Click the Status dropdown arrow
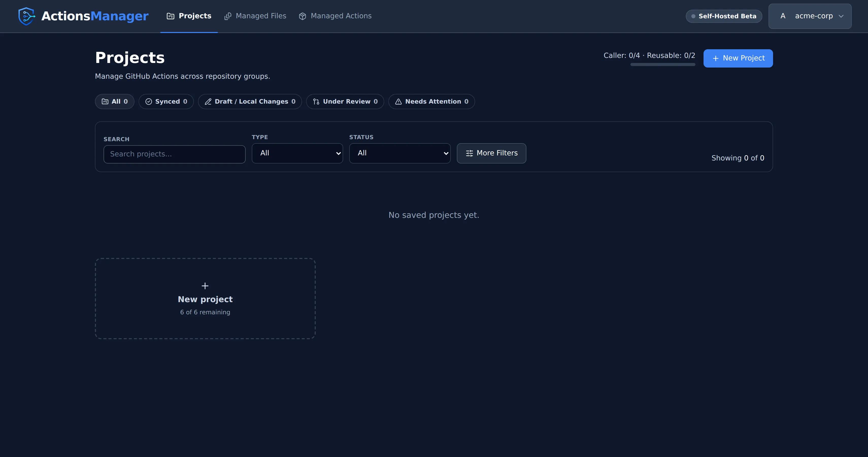Screen dimensions: 868x457 coord(446,153)
